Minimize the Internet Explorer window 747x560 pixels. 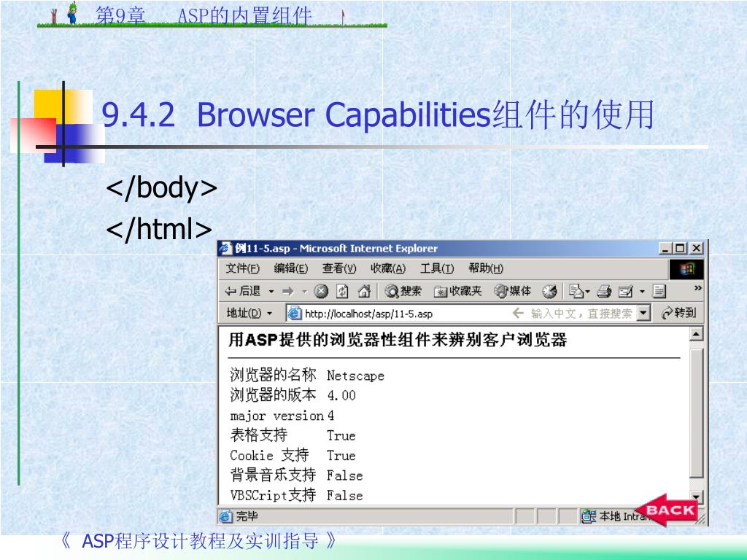coord(665,248)
